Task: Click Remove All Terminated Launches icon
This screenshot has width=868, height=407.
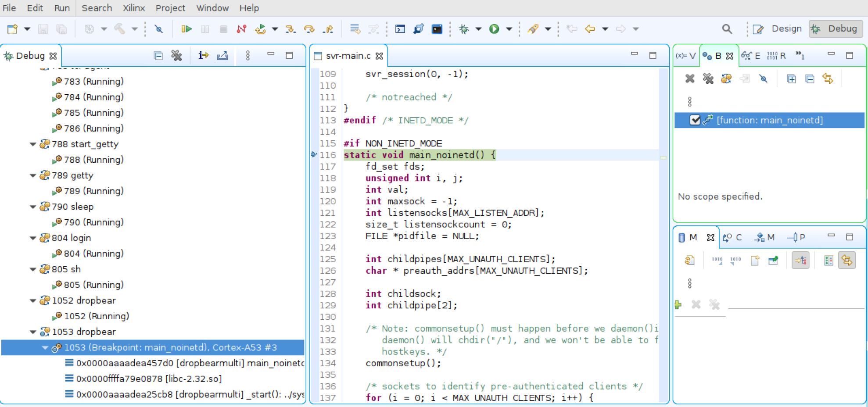Action: pos(177,56)
